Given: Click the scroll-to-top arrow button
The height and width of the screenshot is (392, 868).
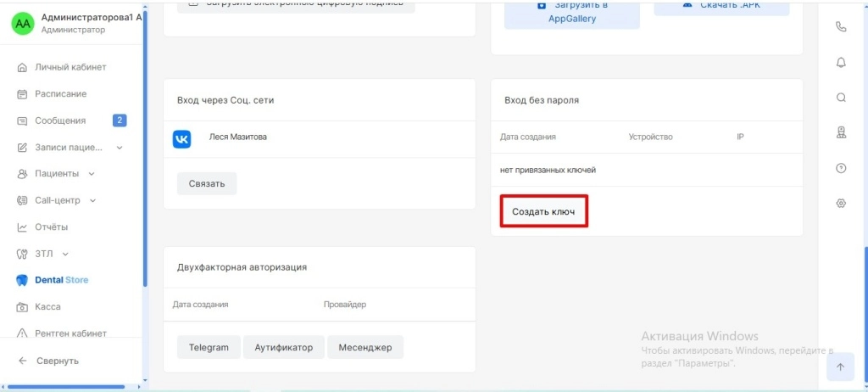Looking at the screenshot, I should click(840, 367).
